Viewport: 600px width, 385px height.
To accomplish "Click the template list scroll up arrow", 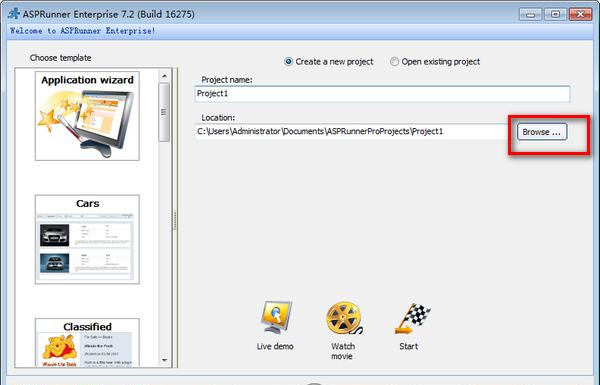I will coord(165,76).
